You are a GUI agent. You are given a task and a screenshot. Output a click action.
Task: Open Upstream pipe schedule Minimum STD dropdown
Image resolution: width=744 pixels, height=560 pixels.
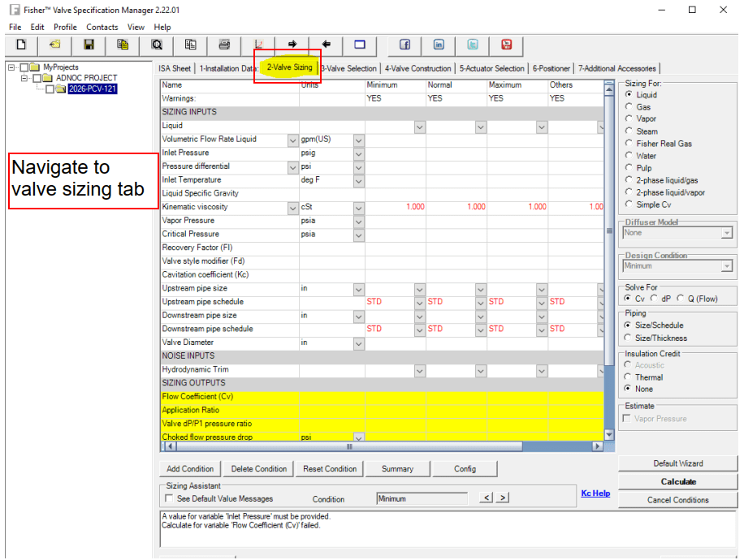coord(420,303)
